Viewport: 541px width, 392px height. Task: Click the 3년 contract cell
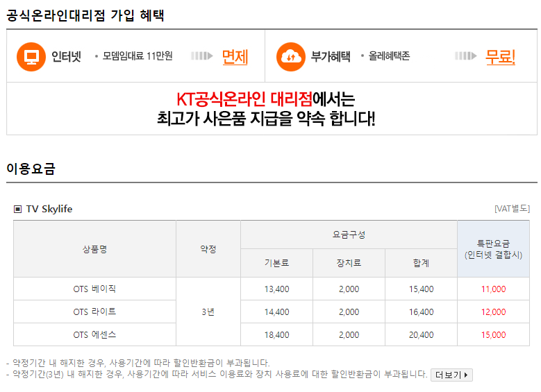208,312
